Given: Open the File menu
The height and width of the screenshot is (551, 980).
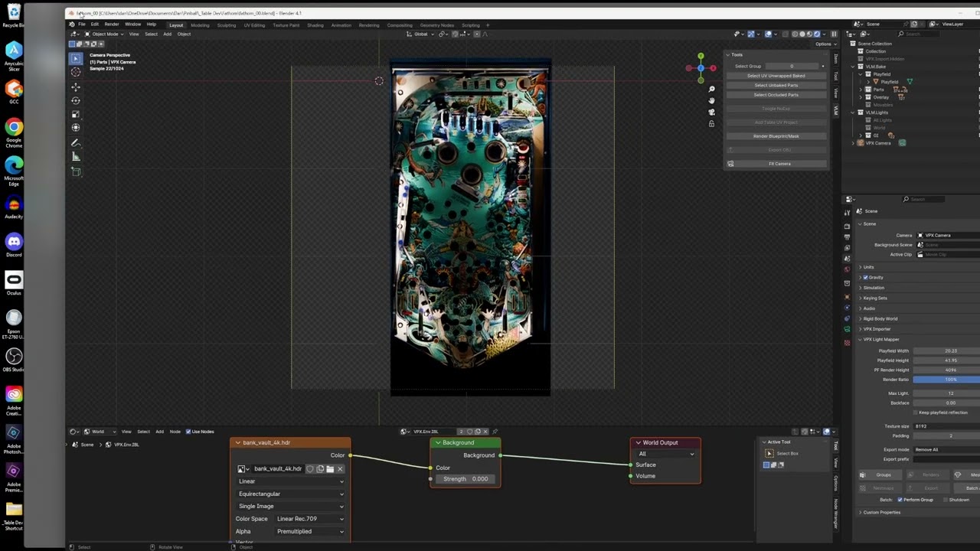Looking at the screenshot, I should coord(81,24).
